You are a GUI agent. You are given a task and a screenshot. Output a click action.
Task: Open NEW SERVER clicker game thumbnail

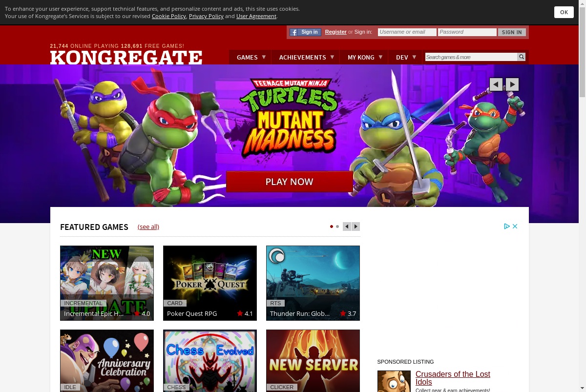(313, 361)
